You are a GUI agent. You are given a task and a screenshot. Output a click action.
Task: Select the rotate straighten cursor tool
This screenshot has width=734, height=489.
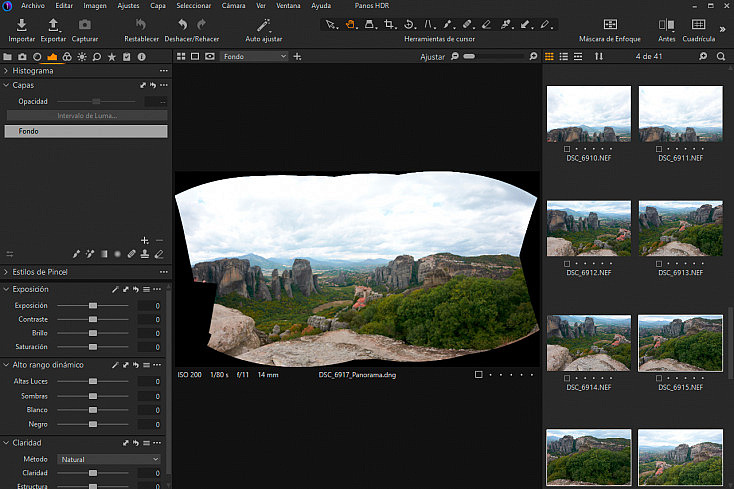408,24
